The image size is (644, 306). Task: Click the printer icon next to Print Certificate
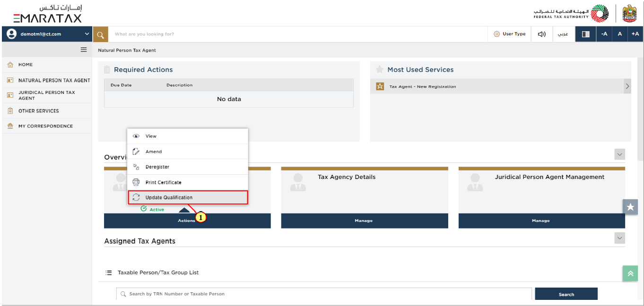[x=136, y=182]
